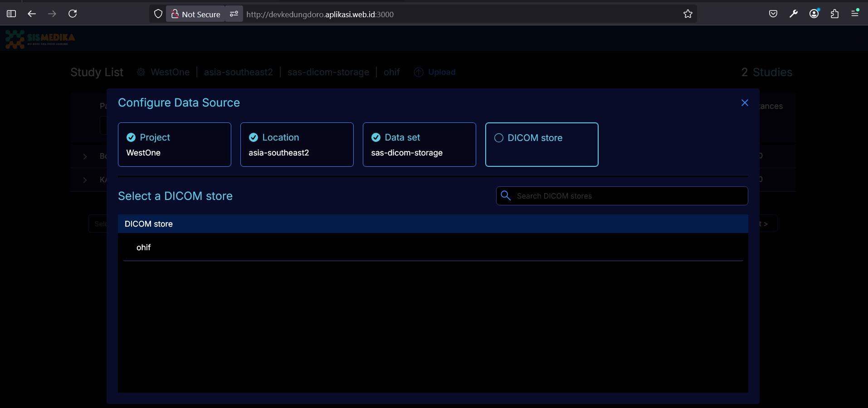Click the Sismedika logo
This screenshot has height=408, width=868.
[40, 39]
